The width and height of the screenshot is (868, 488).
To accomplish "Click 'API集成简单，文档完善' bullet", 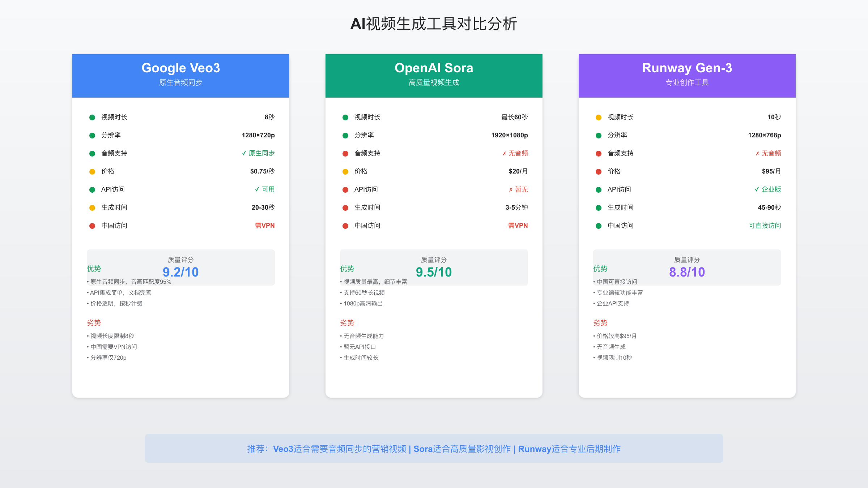I will pyautogui.click(x=119, y=293).
